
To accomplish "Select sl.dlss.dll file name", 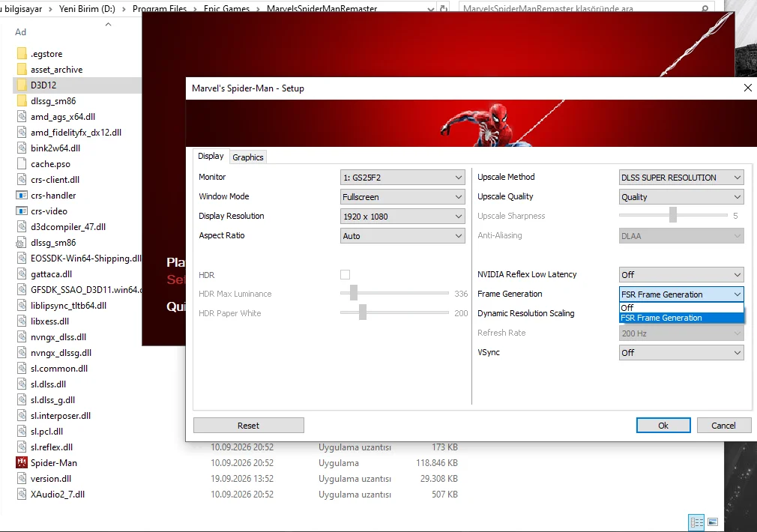I will (48, 384).
